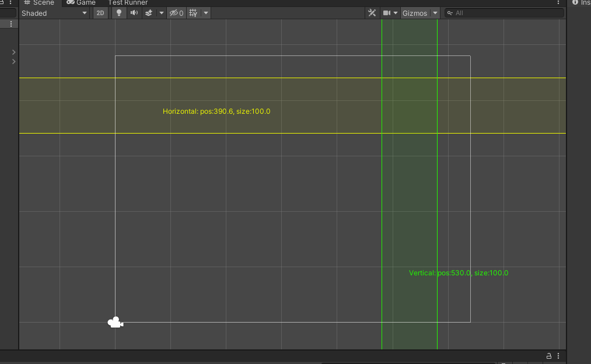Select the camera gizmo in scene
The height and width of the screenshot is (364, 591).
(116, 322)
